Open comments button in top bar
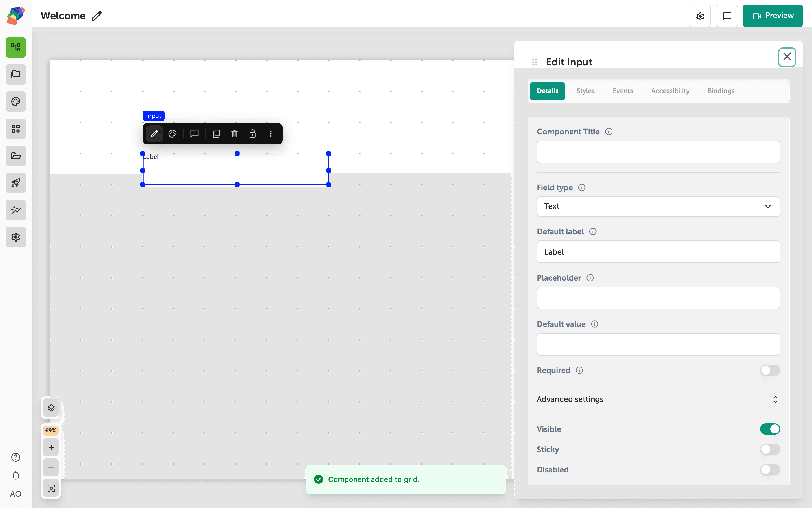812x508 pixels. click(727, 16)
